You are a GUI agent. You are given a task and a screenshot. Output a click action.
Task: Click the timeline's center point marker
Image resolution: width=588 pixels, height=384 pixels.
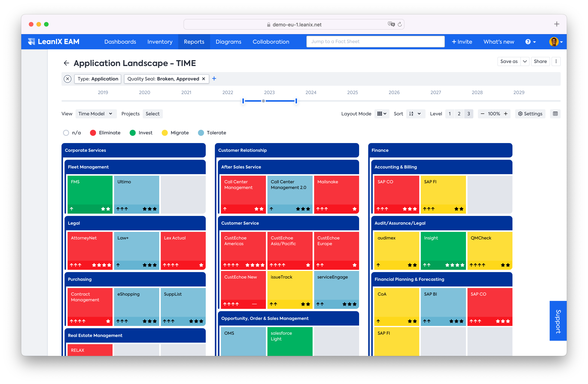263,101
